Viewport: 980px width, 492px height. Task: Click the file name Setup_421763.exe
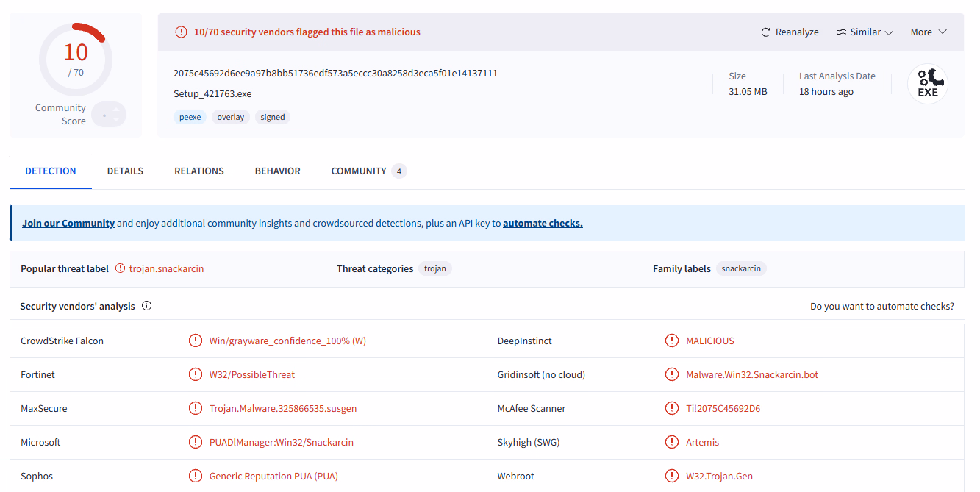tap(212, 94)
